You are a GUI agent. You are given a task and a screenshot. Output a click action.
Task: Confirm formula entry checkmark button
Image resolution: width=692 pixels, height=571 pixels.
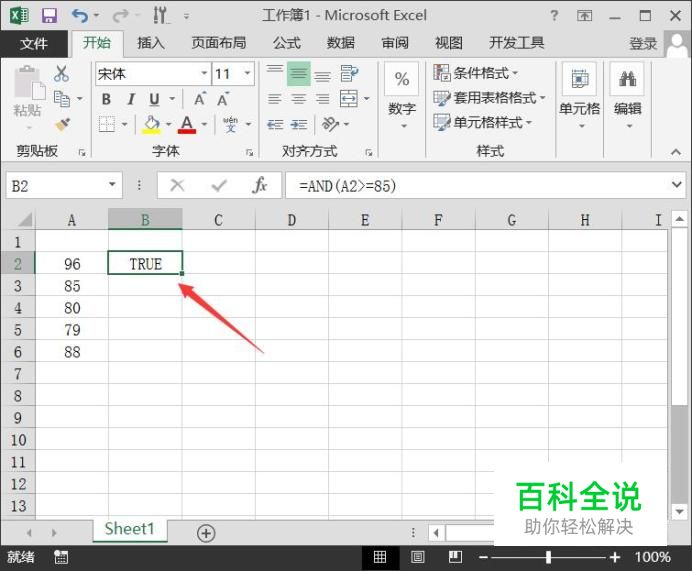click(x=218, y=185)
